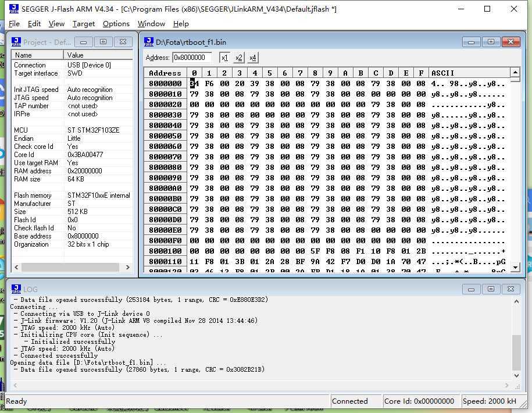The image size is (532, 413).
Task: Click the LOG window J-Flash icon
Action: 16,289
